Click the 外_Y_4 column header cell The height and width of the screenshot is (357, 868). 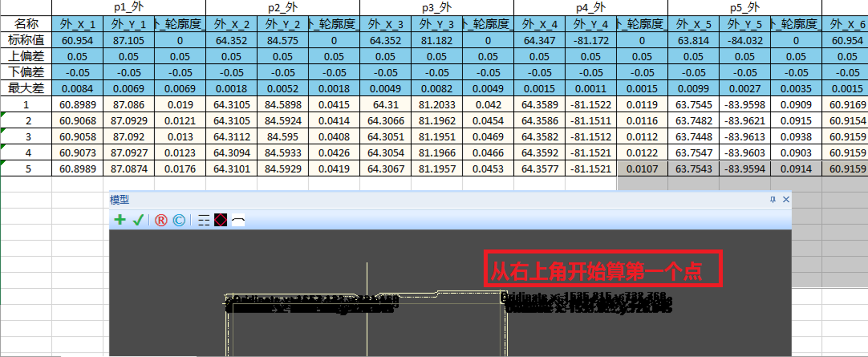pos(591,24)
